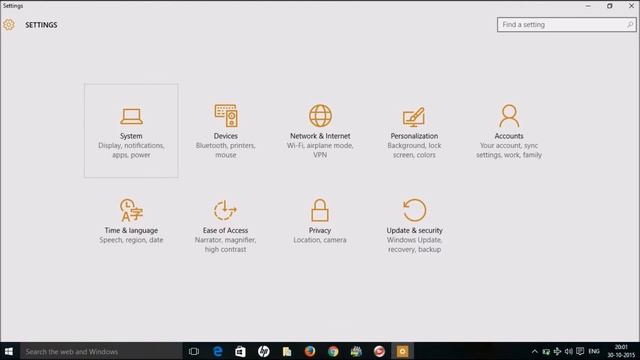Click the System label text
The height and width of the screenshot is (360, 640).
coord(131,136)
